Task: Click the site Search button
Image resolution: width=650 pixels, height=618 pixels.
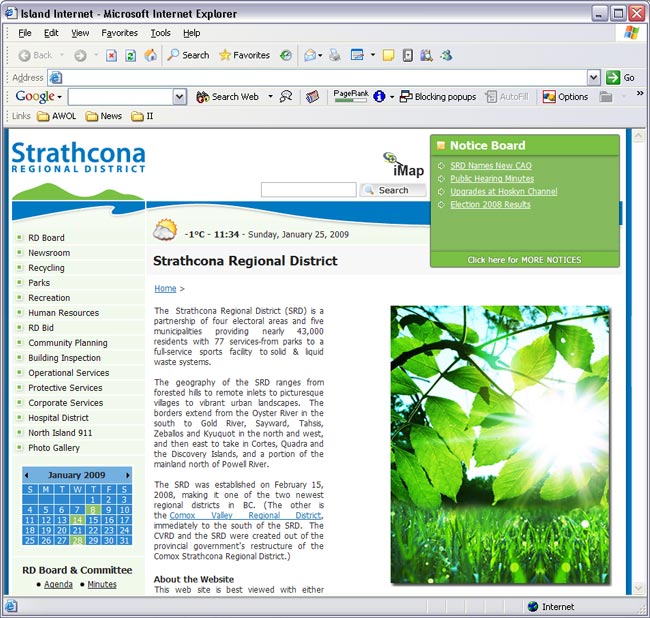Action: (x=392, y=190)
